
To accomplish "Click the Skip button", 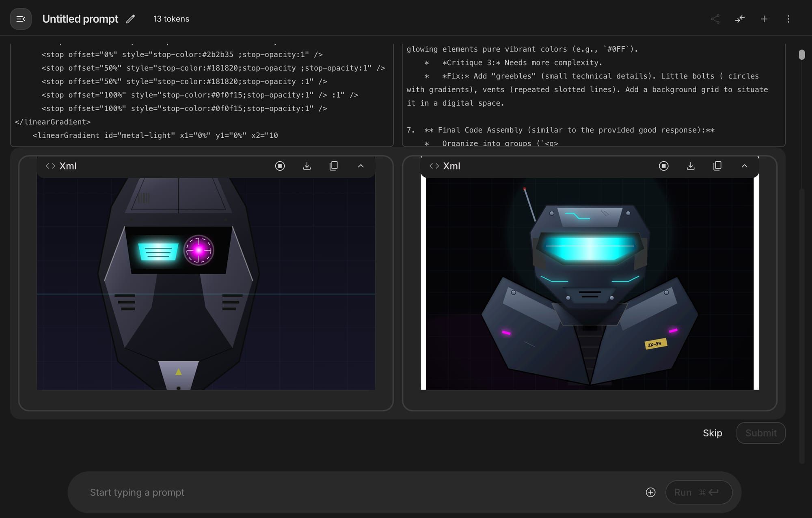I will [712, 433].
